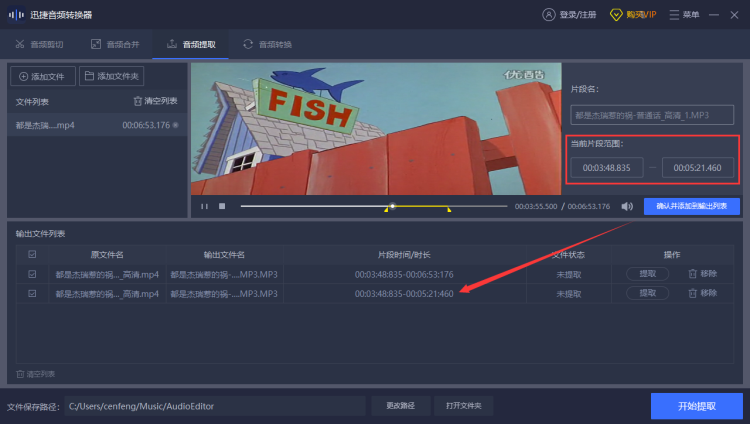Switch to the 音频剪切 tab
This screenshot has height=424, width=750.
pos(39,45)
